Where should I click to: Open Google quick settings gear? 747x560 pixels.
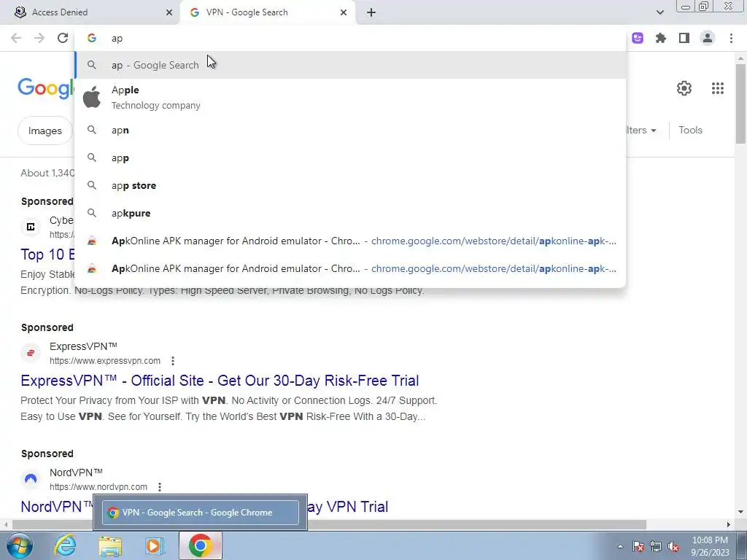pyautogui.click(x=684, y=88)
